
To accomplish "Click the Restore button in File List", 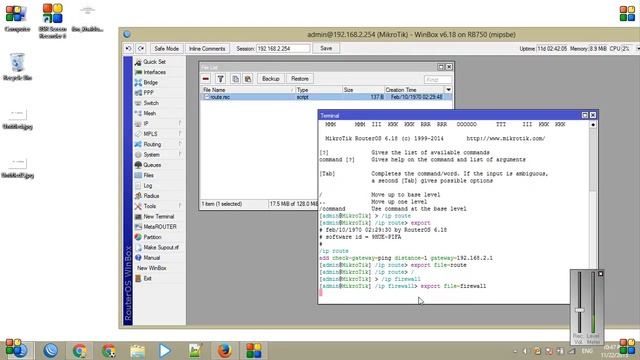I will click(300, 78).
